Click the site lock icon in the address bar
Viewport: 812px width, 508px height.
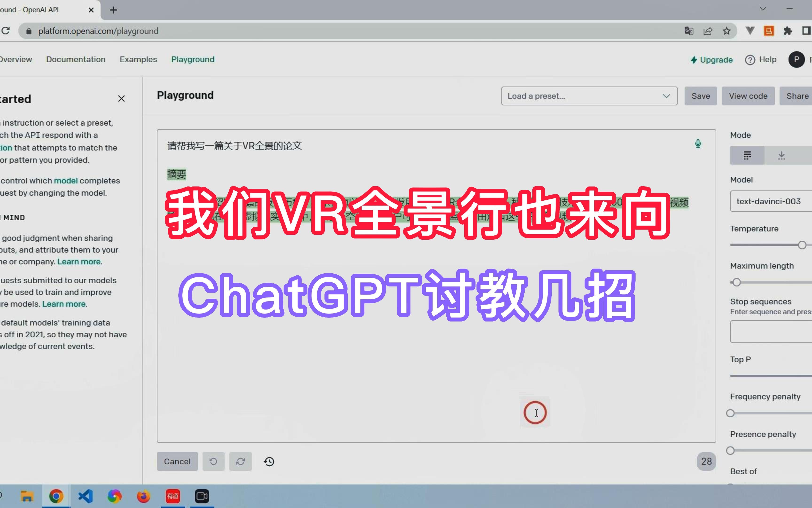pos(29,31)
